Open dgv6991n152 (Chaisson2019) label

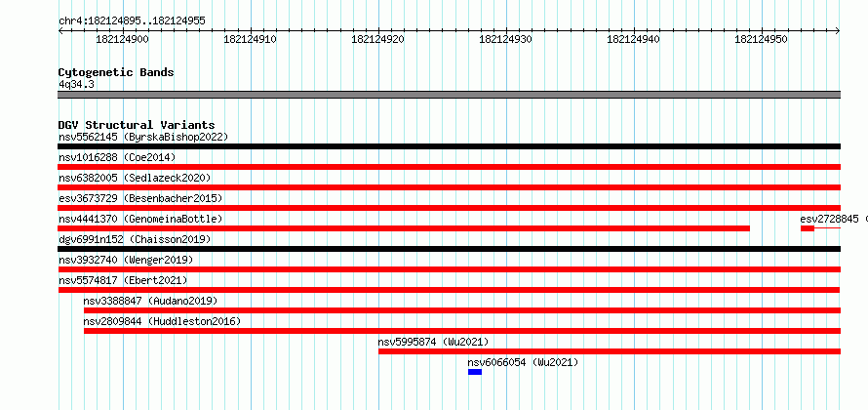135,239
